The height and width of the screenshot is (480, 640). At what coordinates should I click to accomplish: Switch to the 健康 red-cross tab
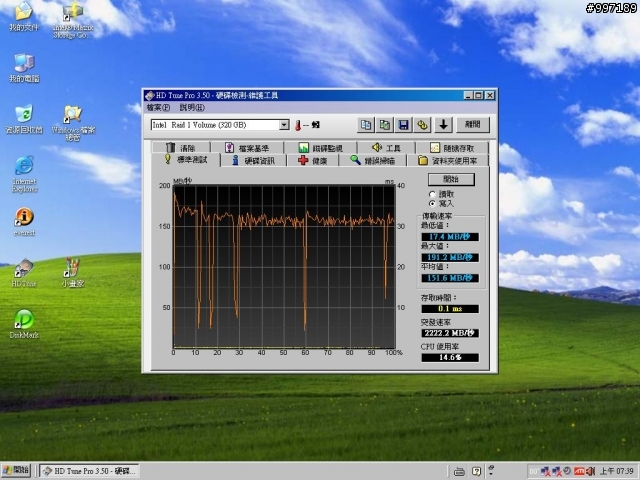click(313, 161)
